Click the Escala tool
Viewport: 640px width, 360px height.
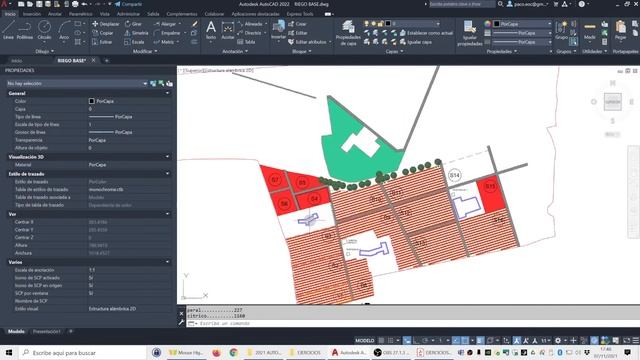coord(134,42)
